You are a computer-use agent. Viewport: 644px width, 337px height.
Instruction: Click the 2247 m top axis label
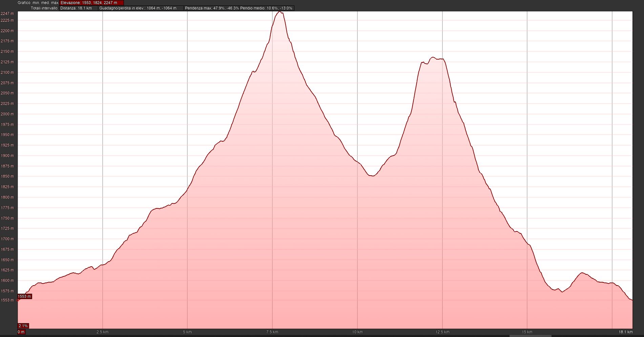pos(7,14)
